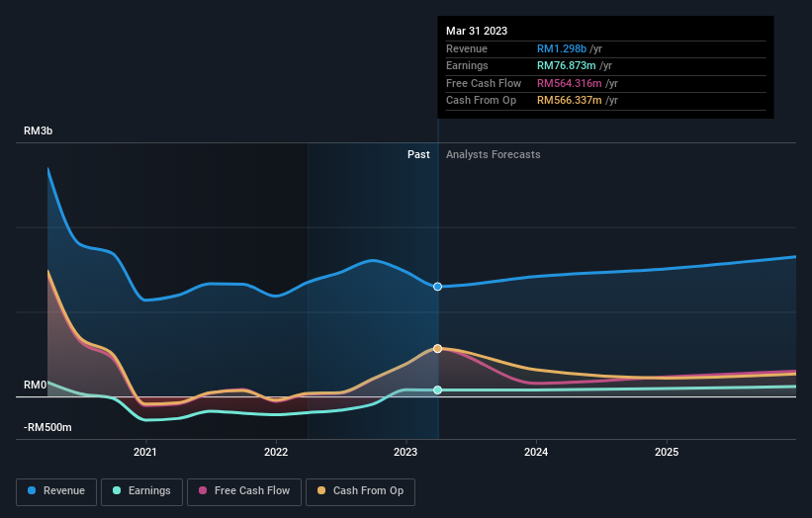This screenshot has width=812, height=518.
Task: Toggle the Earnings legend button
Action: [141, 491]
